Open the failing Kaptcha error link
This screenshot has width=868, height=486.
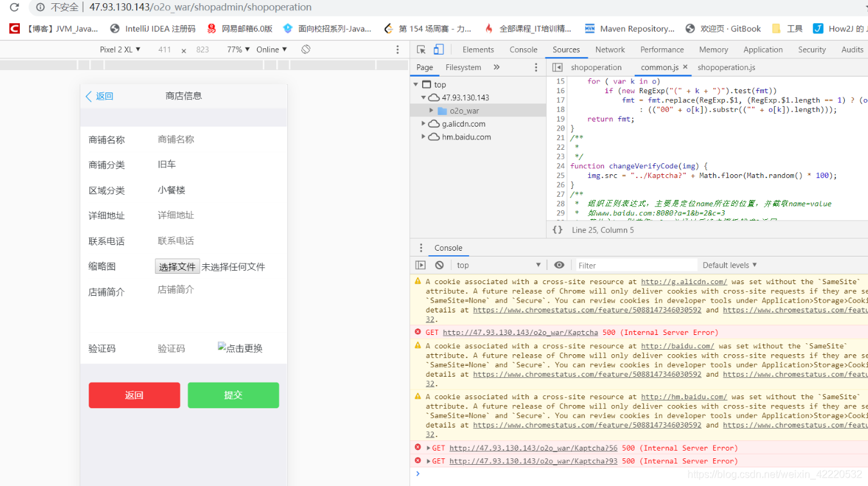pyautogui.click(x=520, y=332)
